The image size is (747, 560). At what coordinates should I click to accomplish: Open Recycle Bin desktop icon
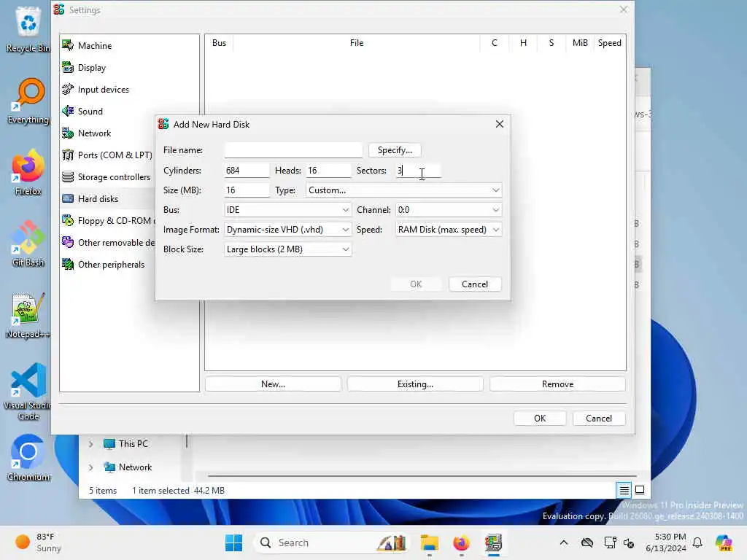[x=28, y=29]
